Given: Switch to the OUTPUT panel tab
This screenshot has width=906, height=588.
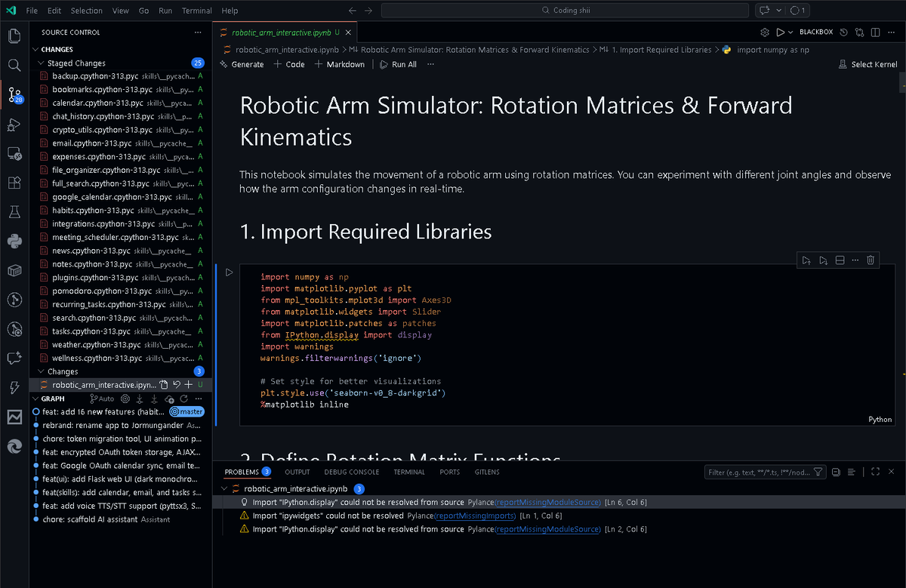Looking at the screenshot, I should click(297, 472).
